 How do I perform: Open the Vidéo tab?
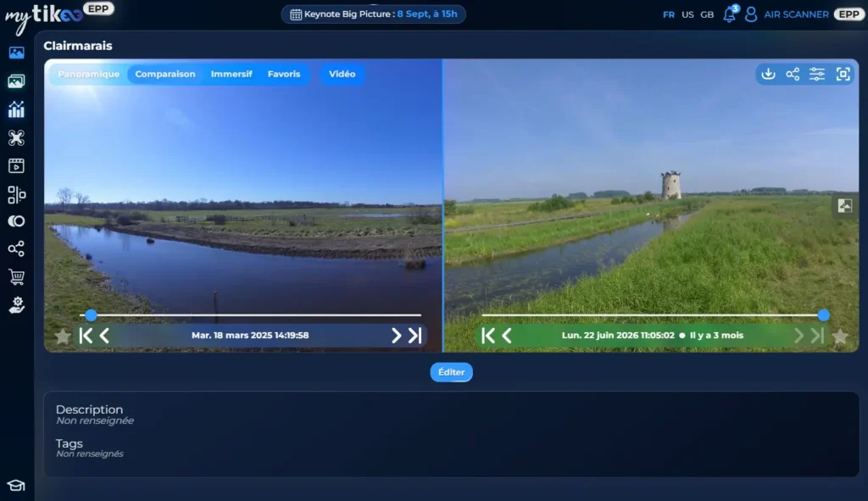[x=342, y=75]
